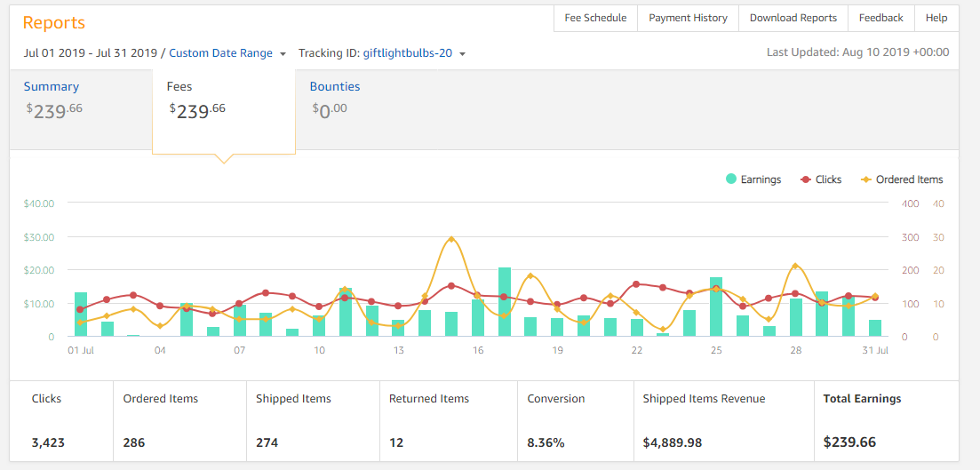Click the red Clicks legend marker

805,179
